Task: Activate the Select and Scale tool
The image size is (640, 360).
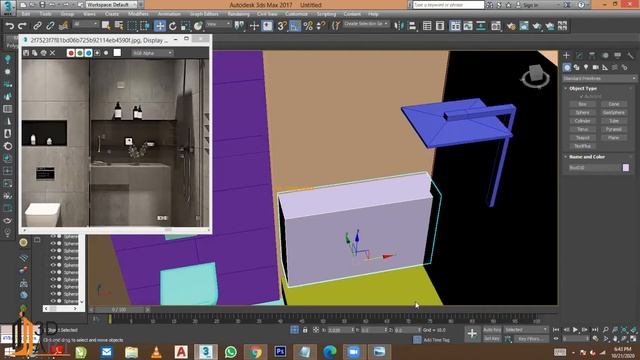Action: [185, 26]
